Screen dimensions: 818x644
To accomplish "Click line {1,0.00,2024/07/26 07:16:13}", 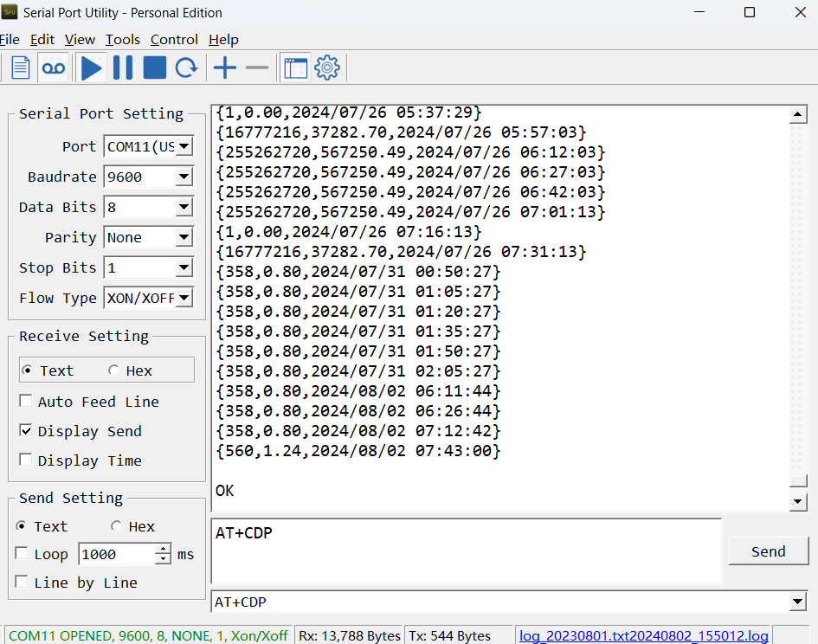I will (349, 232).
